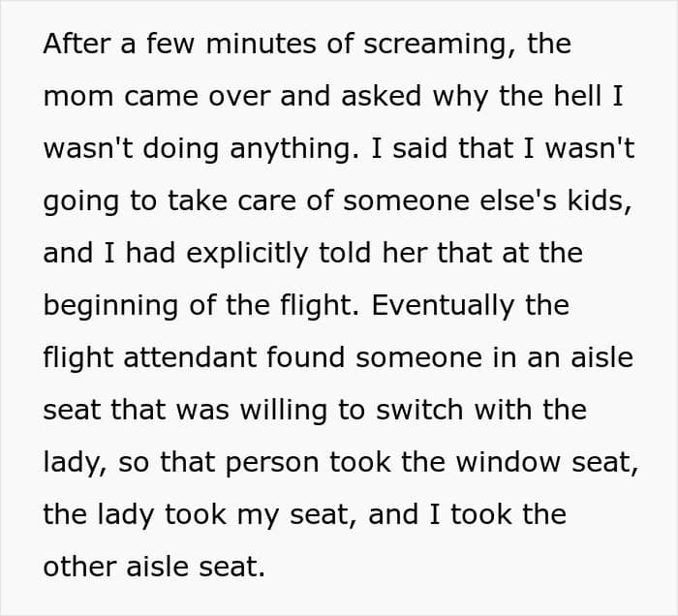
Task: Click the word "Eventually" in the sixth line
Action: 443,307
